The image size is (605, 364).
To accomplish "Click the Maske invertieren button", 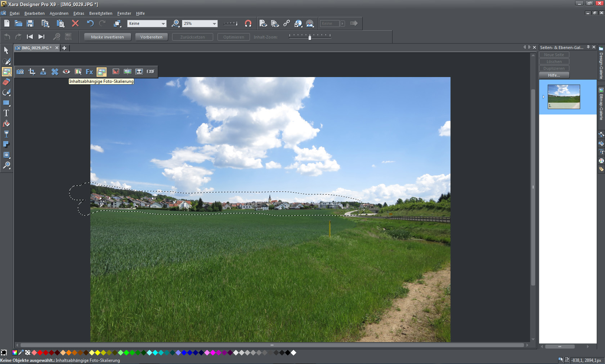I will pos(107,37).
